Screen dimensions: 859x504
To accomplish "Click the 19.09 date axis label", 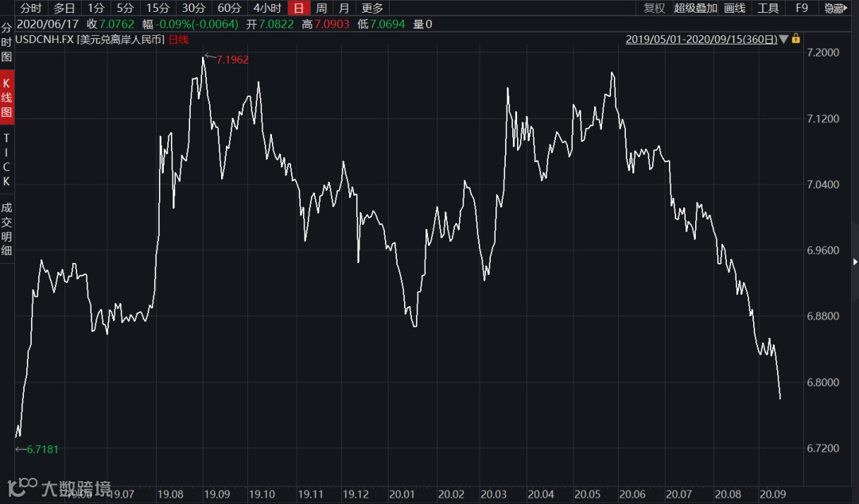I will 217,494.
